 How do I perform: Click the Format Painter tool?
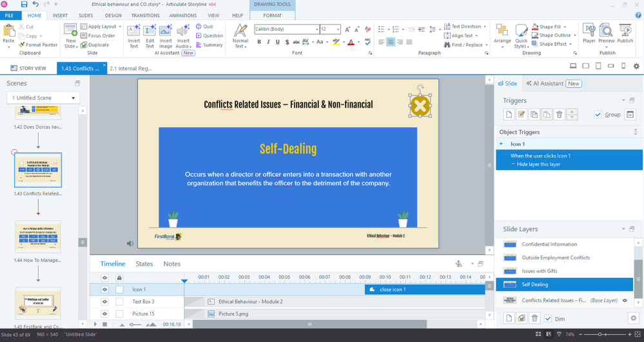click(x=37, y=45)
